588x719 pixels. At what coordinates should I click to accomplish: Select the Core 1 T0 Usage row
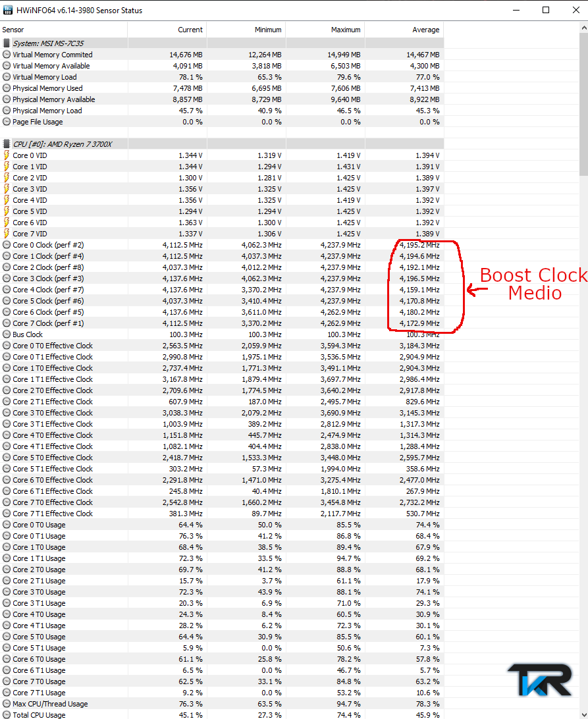[222, 547]
